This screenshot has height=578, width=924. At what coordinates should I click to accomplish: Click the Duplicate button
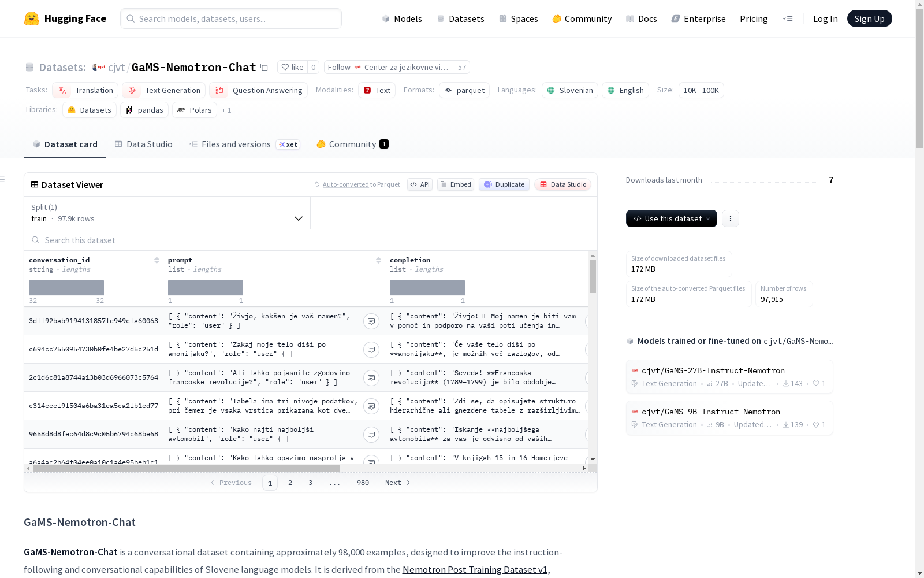504,184
